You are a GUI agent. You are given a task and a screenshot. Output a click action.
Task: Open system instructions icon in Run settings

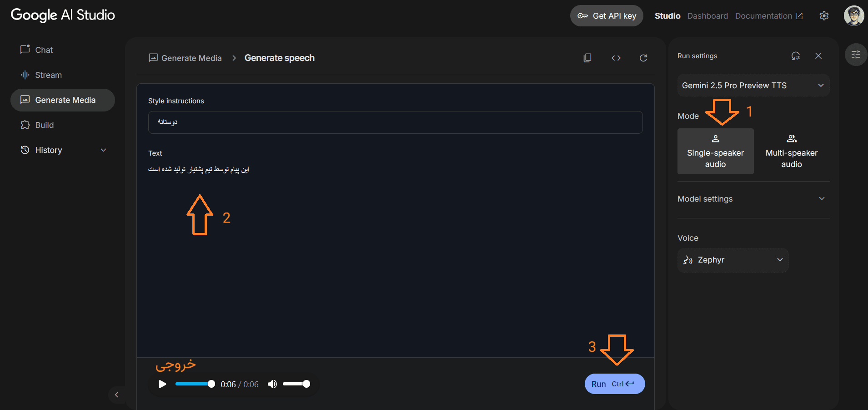tap(795, 56)
